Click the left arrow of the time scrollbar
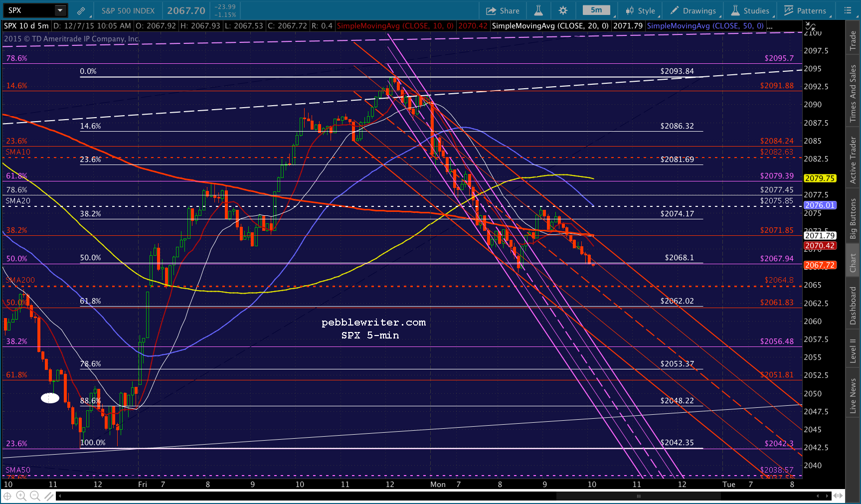Image resolution: width=861 pixels, height=504 pixels. tap(60, 496)
